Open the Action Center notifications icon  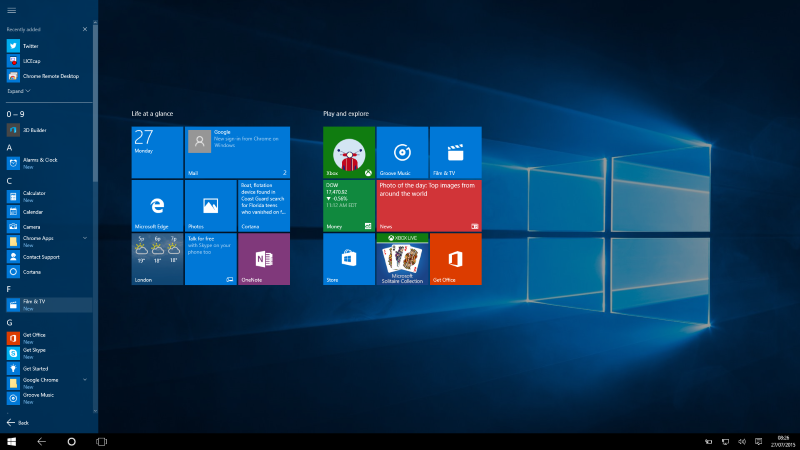[x=759, y=442]
